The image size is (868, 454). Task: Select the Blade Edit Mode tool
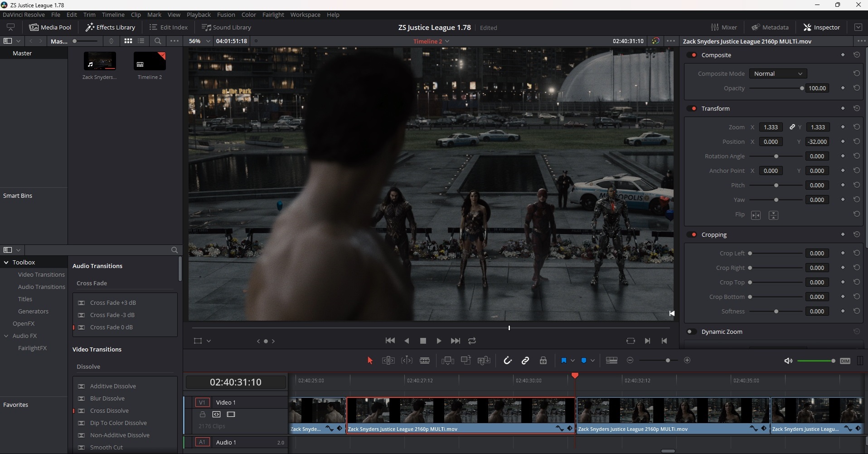[425, 361]
